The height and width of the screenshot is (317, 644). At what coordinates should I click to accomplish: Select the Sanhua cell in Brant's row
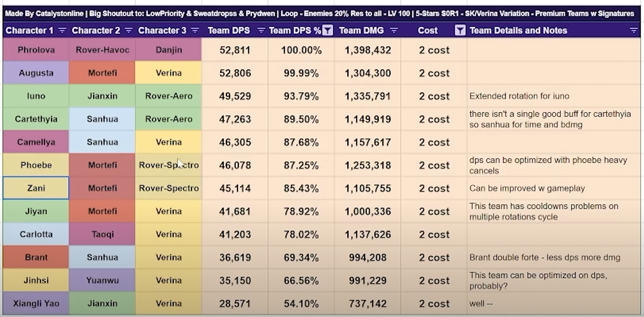point(102,257)
